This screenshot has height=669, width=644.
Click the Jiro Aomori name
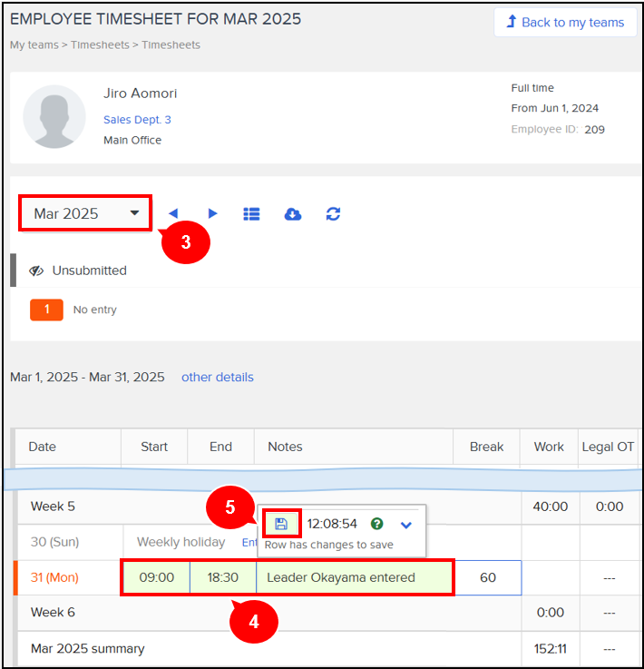click(140, 93)
